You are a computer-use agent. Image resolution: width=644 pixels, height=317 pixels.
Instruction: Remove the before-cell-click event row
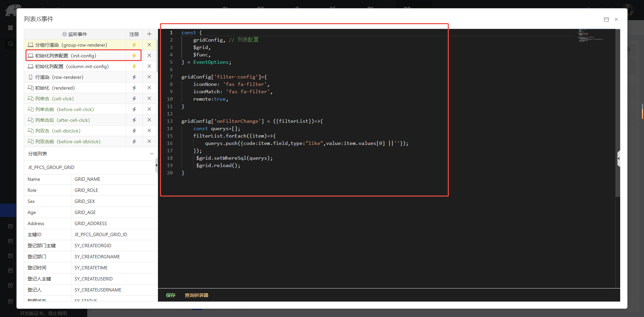(x=149, y=109)
